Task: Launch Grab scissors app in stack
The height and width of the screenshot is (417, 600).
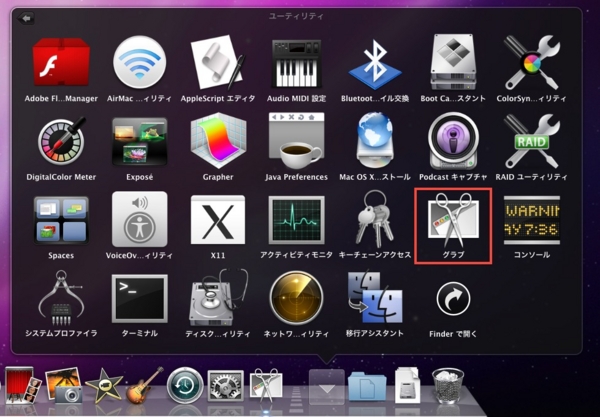Action: [x=453, y=220]
